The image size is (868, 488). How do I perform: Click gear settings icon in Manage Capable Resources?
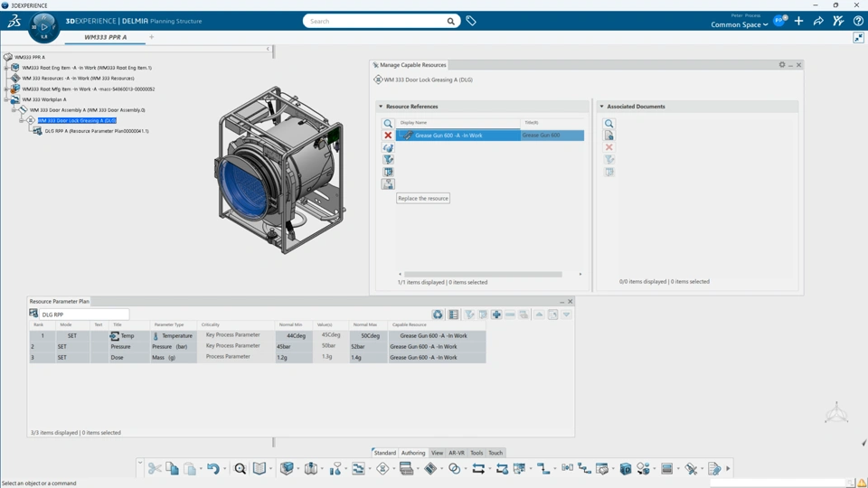point(781,65)
